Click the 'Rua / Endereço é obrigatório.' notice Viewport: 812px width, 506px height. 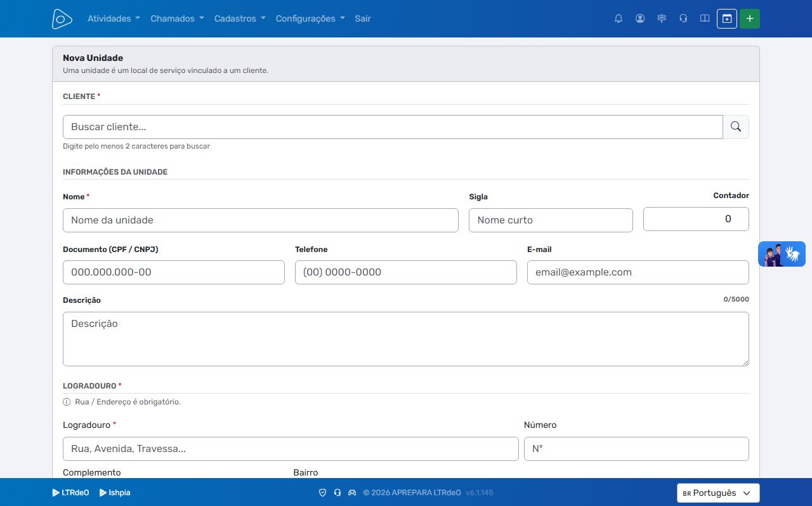(x=128, y=402)
